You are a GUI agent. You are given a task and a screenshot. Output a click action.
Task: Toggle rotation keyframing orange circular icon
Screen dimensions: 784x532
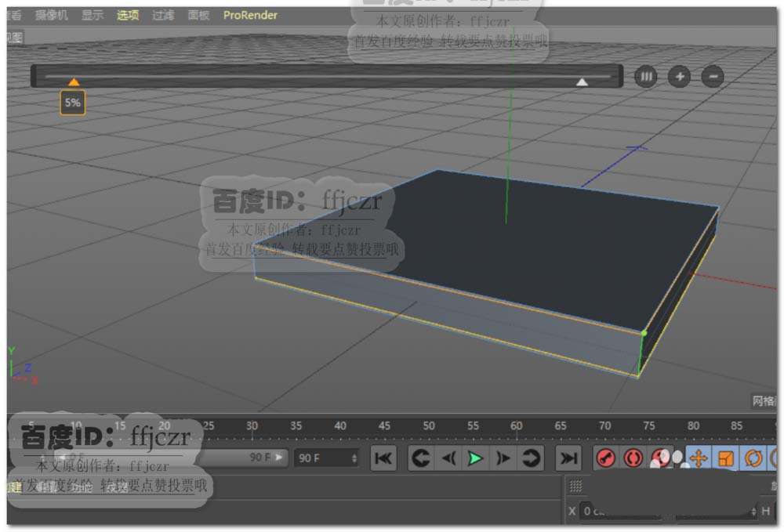point(753,458)
